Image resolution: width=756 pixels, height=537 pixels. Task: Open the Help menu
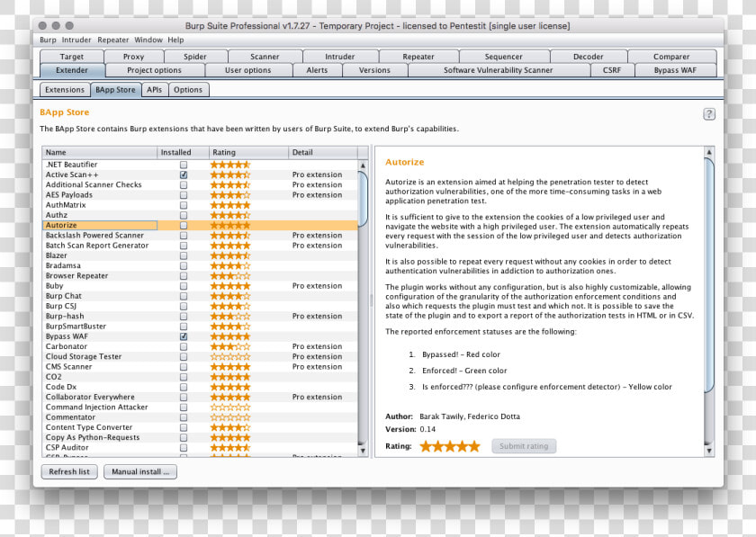(x=175, y=40)
